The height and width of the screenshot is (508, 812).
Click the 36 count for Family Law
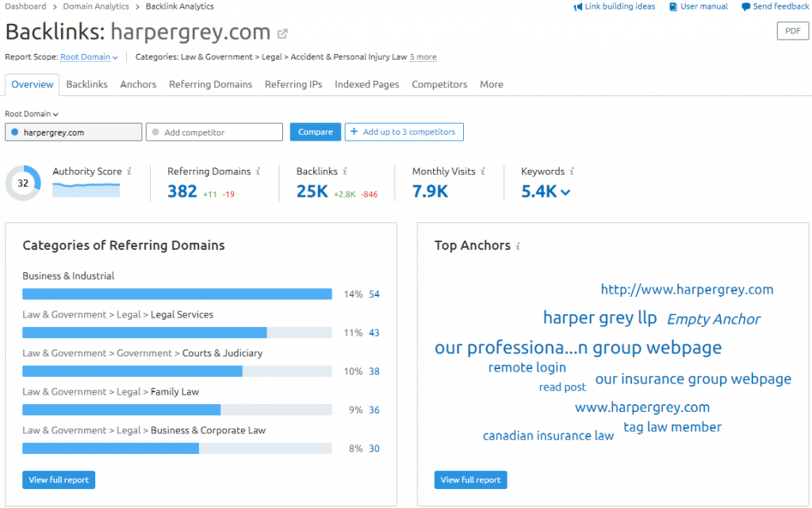tap(374, 410)
